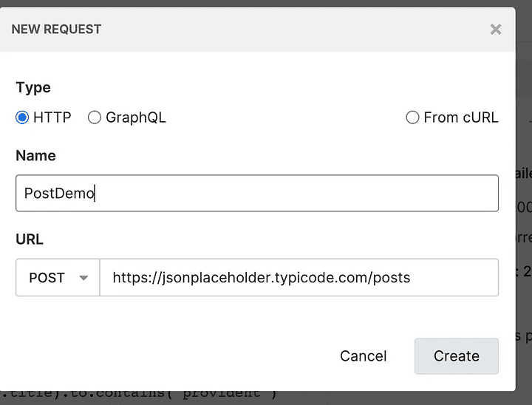Viewport: 532px width, 405px height.
Task: Click the URL input with jsonplaceholder address
Action: [x=299, y=278]
